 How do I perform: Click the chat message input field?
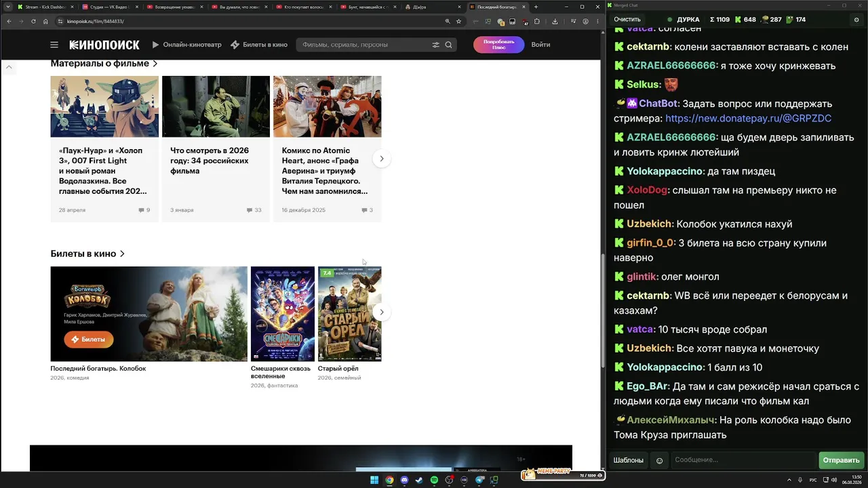pos(743,461)
